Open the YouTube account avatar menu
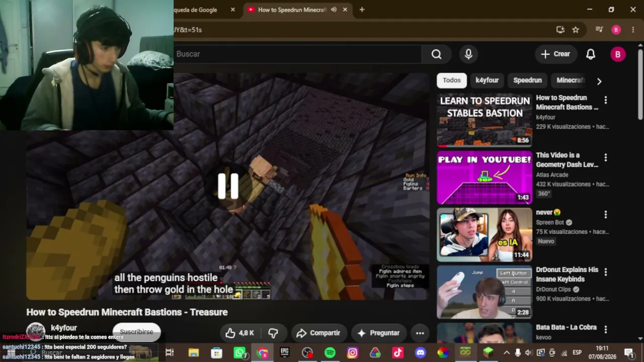 click(x=618, y=54)
